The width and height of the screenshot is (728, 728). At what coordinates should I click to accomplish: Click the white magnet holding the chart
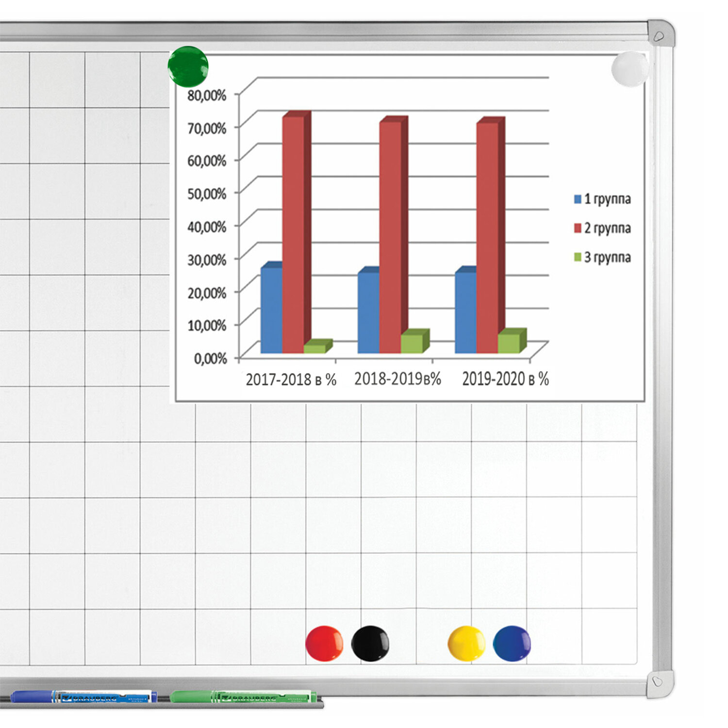629,69
